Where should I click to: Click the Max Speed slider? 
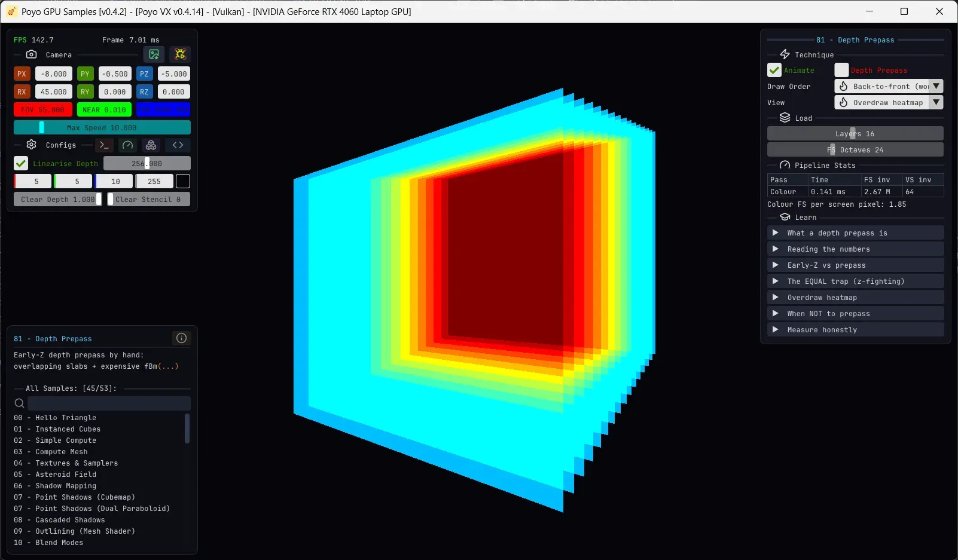coord(102,127)
